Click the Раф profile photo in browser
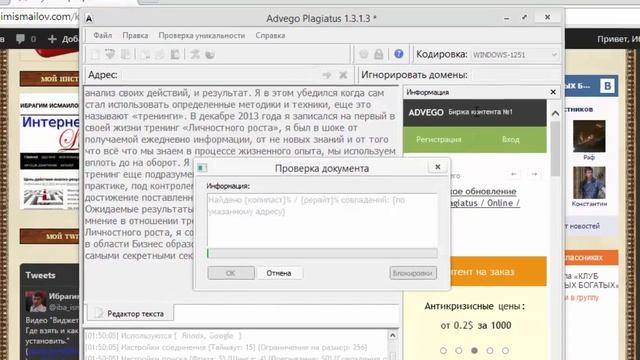The image size is (640, 360). [589, 136]
